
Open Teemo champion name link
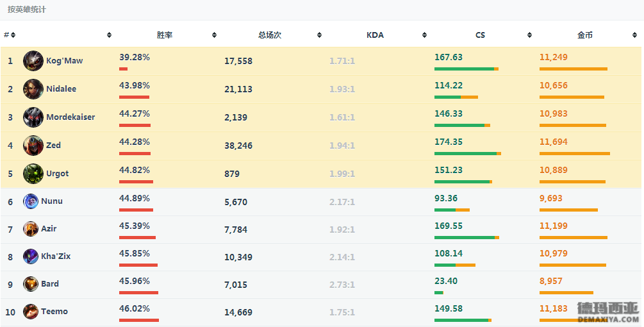[54, 311]
